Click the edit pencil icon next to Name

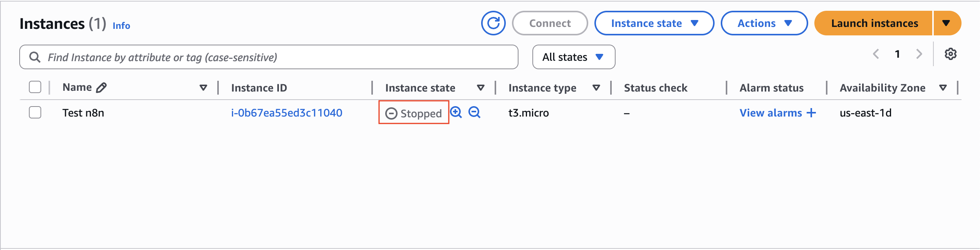101,88
